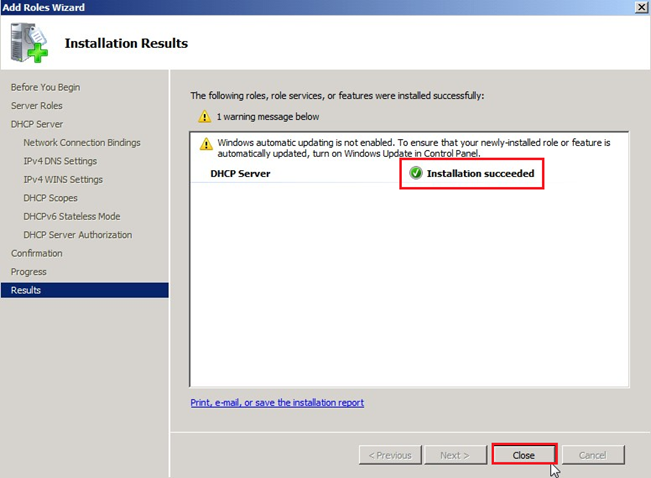Select the Before You Begin step
651x478 pixels.
pos(45,87)
